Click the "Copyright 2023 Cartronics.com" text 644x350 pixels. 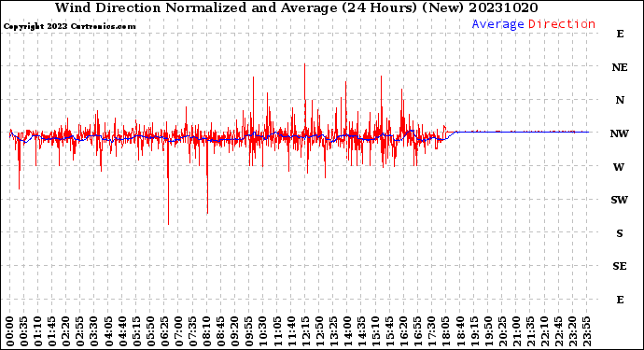click(x=69, y=26)
